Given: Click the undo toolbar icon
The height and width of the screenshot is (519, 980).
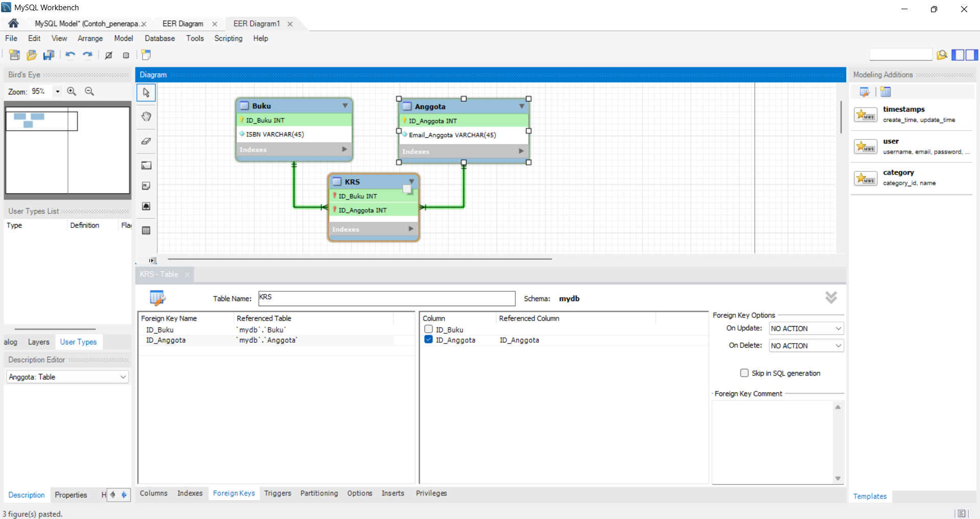Looking at the screenshot, I should pyautogui.click(x=70, y=55).
